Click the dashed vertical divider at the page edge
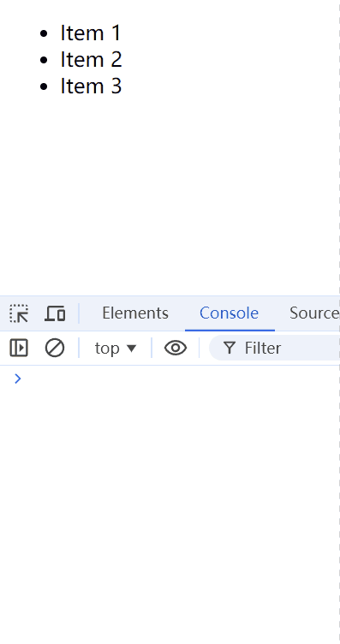The width and height of the screenshot is (340, 644). click(x=339, y=322)
